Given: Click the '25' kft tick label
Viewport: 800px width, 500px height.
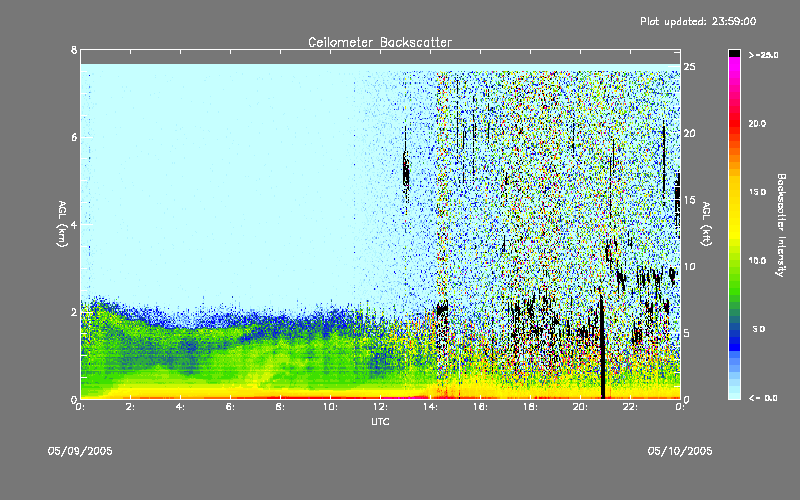Looking at the screenshot, I should click(x=689, y=67).
